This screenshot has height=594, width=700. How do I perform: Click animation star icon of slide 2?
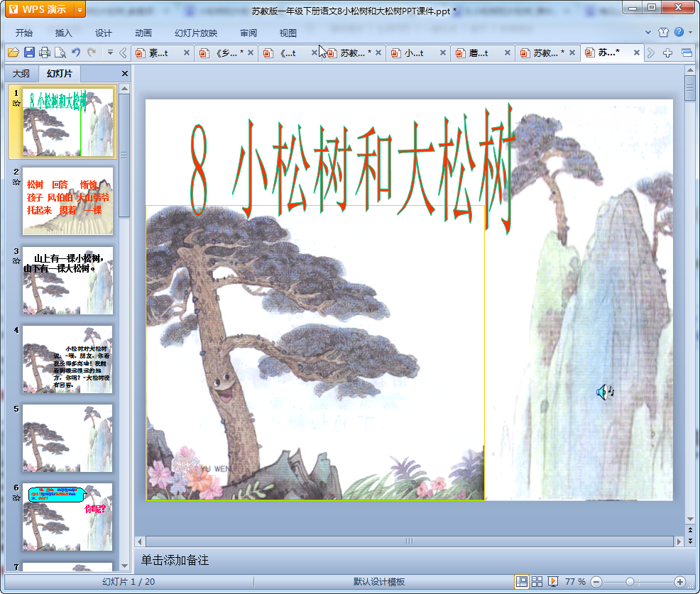pyautogui.click(x=16, y=182)
